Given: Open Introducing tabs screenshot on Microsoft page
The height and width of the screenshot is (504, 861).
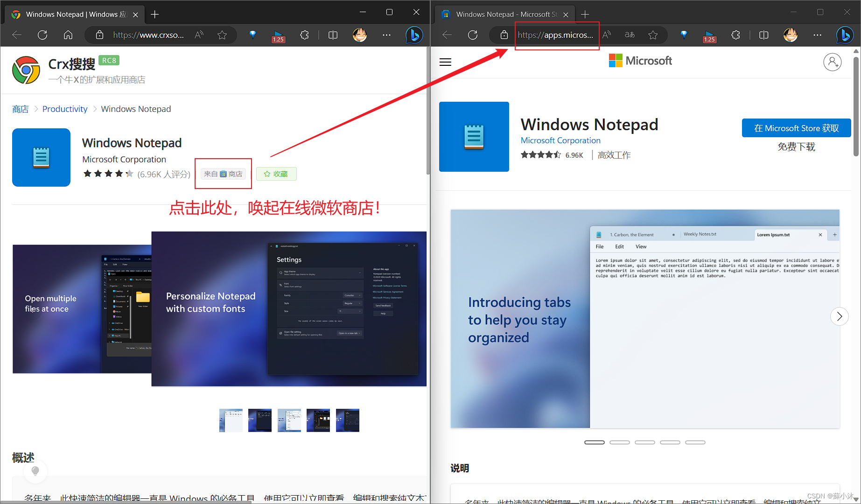Looking at the screenshot, I should tap(645, 319).
